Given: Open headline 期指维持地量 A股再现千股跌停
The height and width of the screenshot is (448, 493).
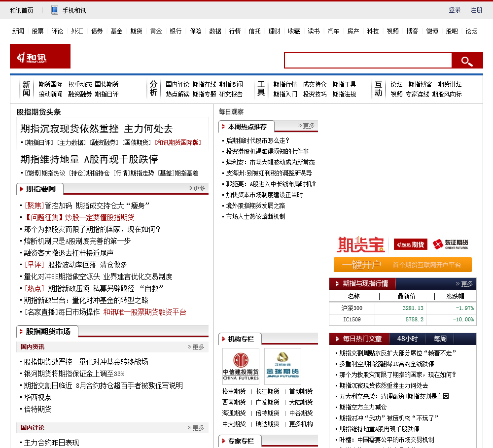Looking at the screenshot, I should 89,159.
